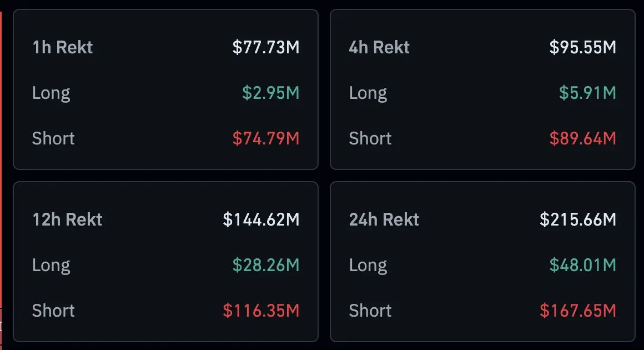Click the 4h Short $89.64M amount
The width and height of the screenshot is (644, 350).
(x=583, y=138)
